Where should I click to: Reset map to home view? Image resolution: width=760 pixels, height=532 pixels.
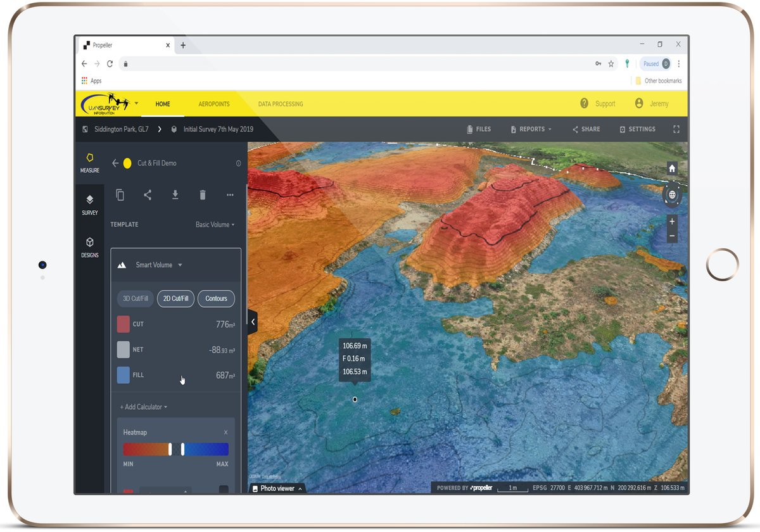tap(672, 168)
